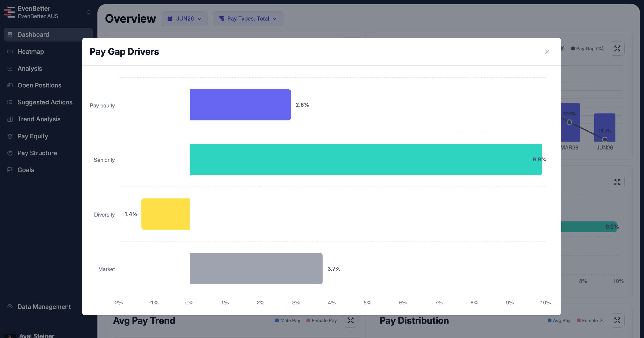
Task: Click the Pay Equity scales icon
Action: tap(10, 136)
